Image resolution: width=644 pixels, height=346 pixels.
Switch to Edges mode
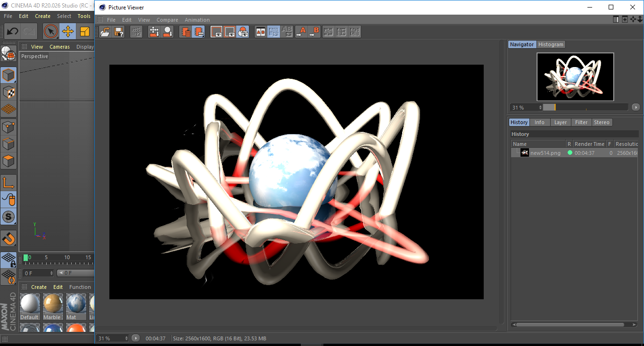coord(8,143)
